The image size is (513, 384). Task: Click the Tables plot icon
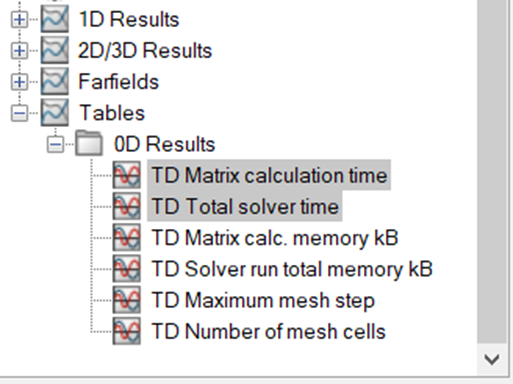55,113
